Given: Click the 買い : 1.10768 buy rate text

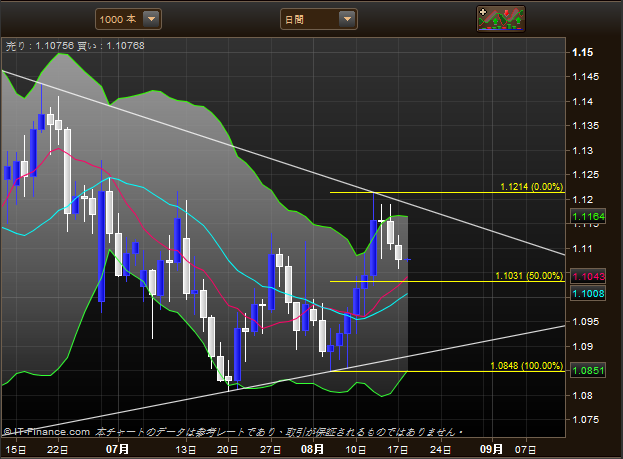Looking at the screenshot, I should [111, 46].
